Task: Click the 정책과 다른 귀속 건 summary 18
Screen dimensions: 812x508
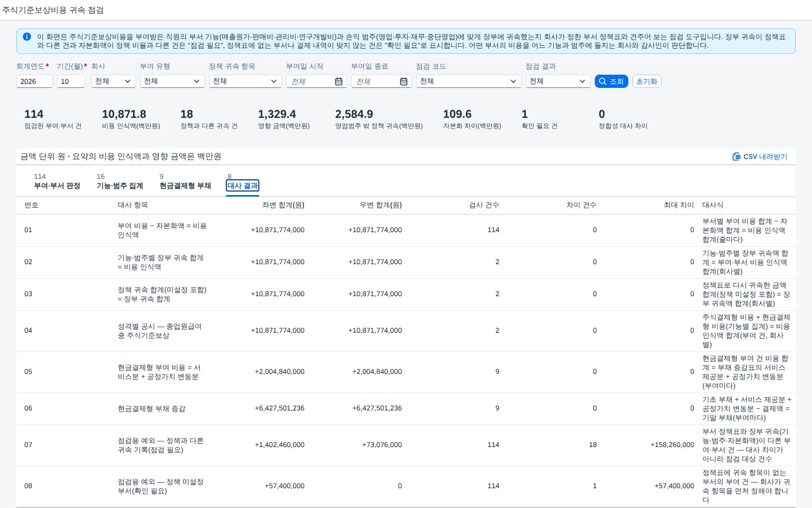Action: coord(187,114)
